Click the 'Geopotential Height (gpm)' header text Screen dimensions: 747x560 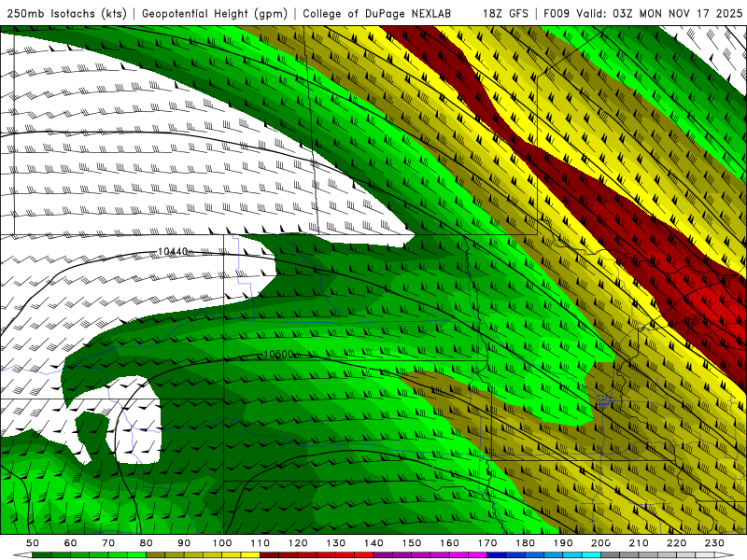click(x=215, y=13)
